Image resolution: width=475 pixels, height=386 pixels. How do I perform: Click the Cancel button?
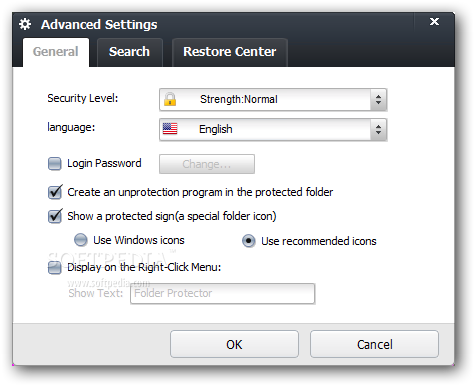pyautogui.click(x=374, y=344)
